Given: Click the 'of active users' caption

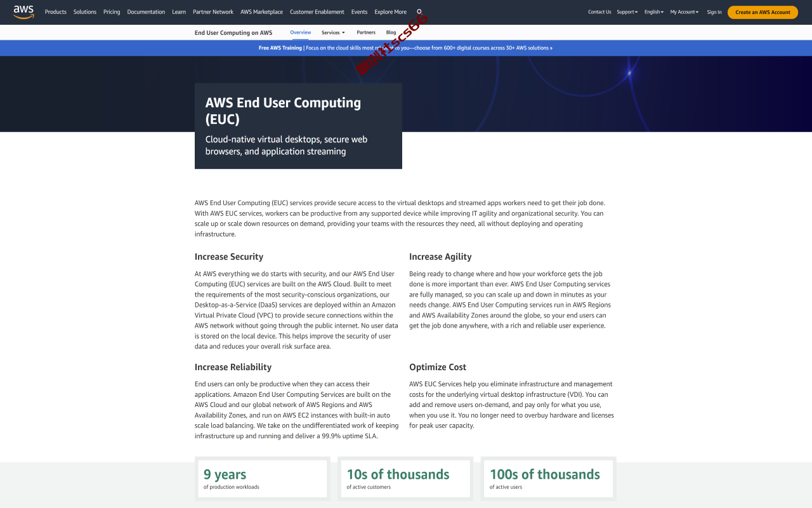Looking at the screenshot, I should 506,487.
